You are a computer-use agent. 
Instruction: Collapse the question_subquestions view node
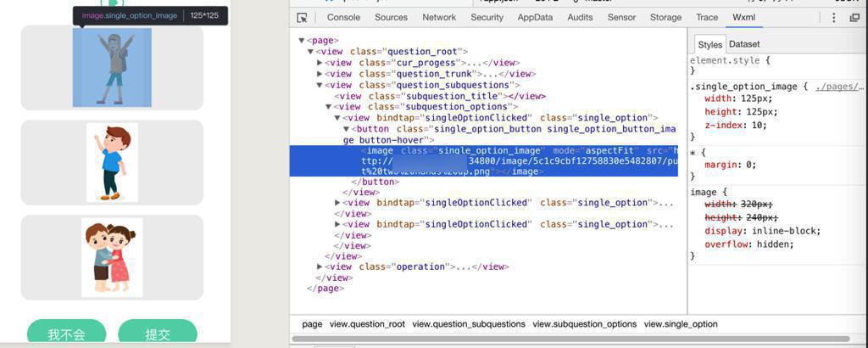click(320, 85)
